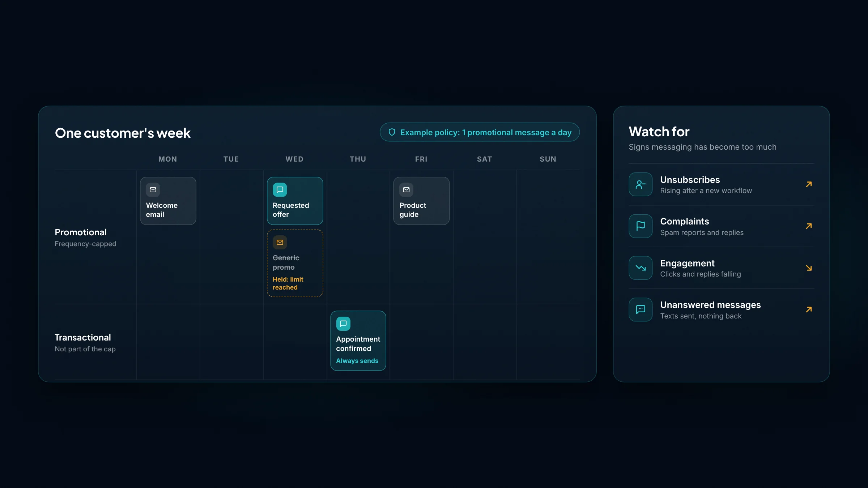Select the SUN column header
The image size is (868, 488).
[548, 159]
